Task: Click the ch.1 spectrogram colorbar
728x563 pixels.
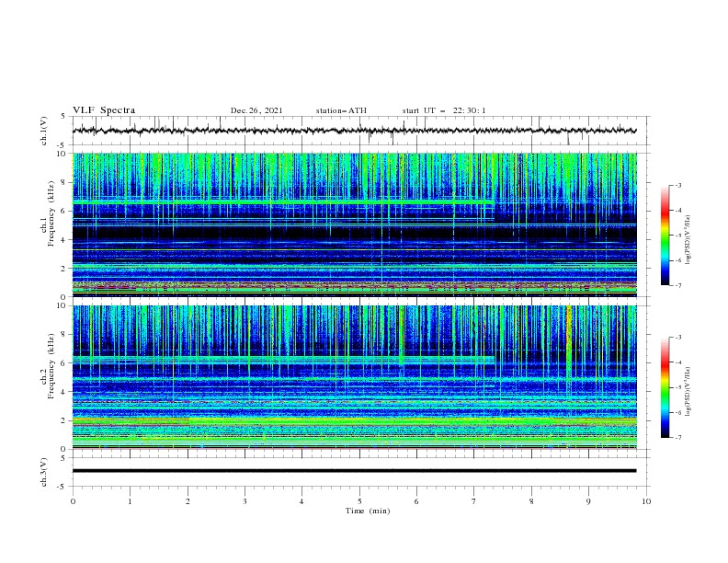Action: [x=665, y=235]
